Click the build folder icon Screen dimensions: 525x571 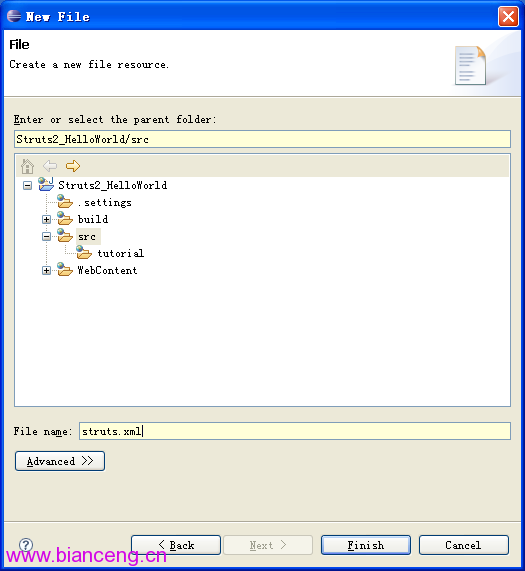[x=65, y=218]
